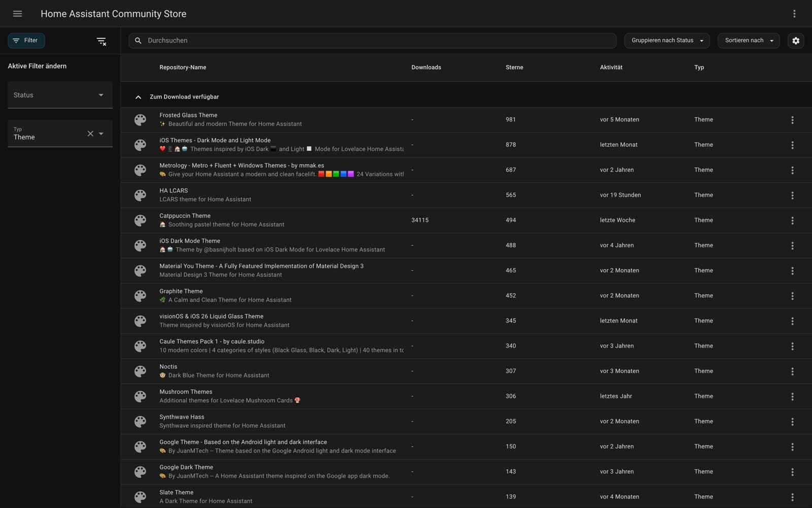Sort by Downloads column header

tap(426, 68)
